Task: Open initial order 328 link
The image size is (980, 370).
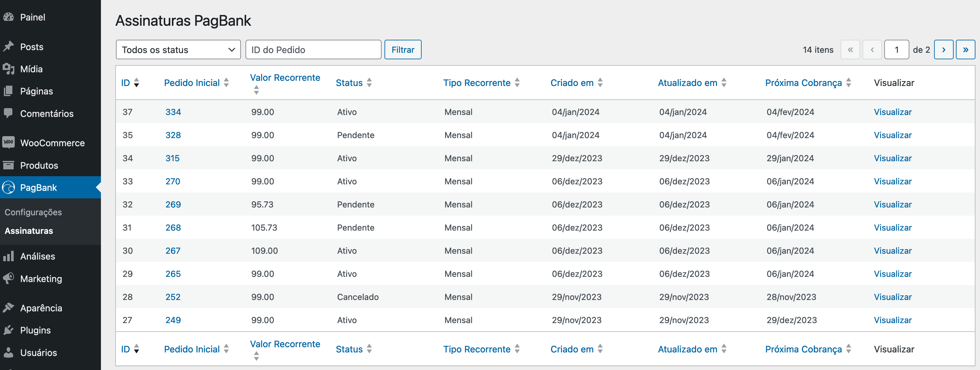Action: (173, 135)
